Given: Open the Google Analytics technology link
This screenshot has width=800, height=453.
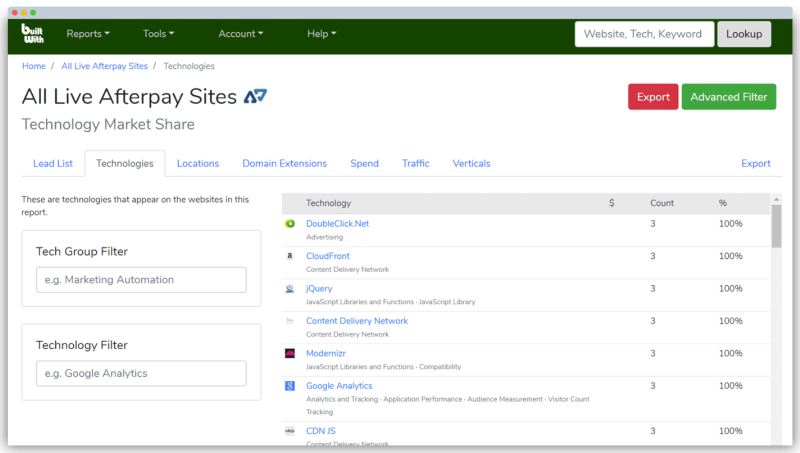Looking at the screenshot, I should click(339, 386).
